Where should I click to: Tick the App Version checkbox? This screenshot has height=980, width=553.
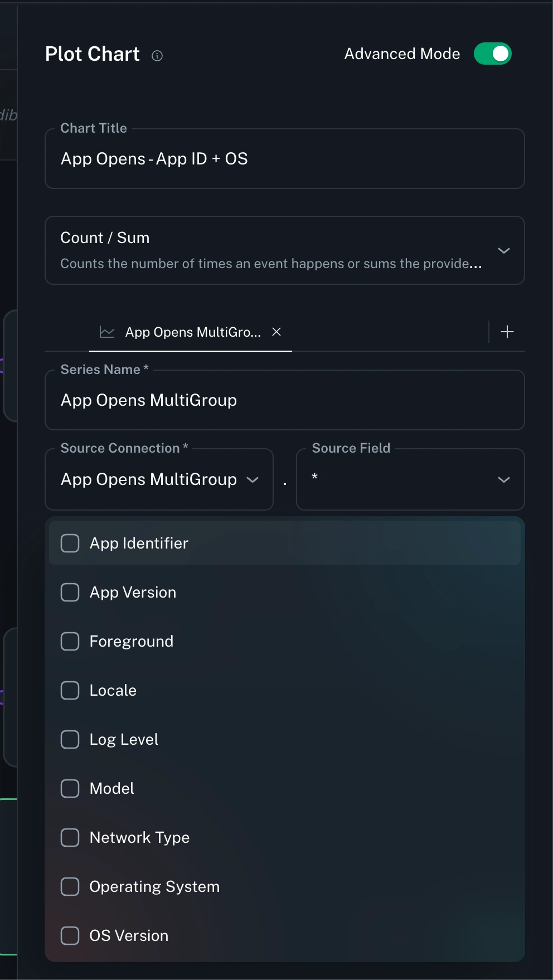tap(70, 592)
